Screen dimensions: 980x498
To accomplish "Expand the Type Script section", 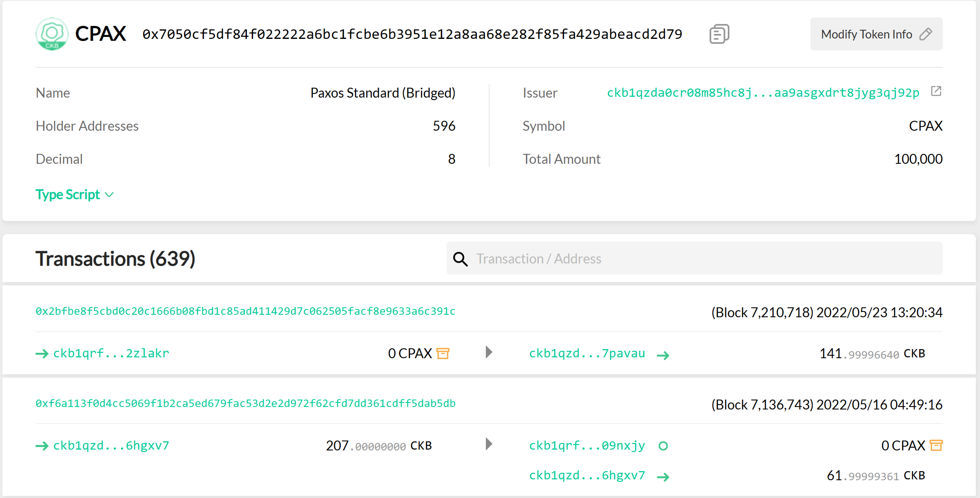I will (74, 194).
